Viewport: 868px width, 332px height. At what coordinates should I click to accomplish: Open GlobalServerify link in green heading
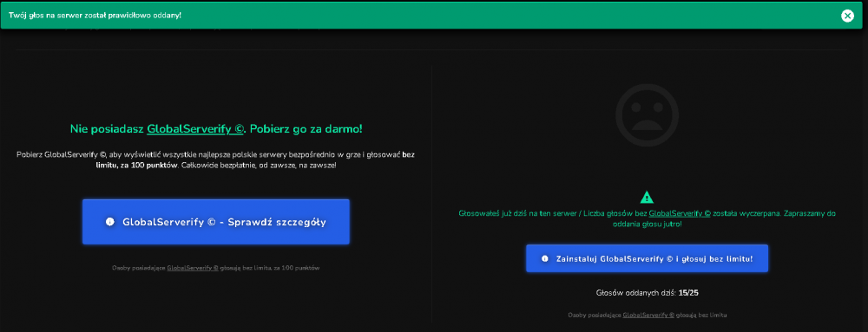[x=195, y=129]
